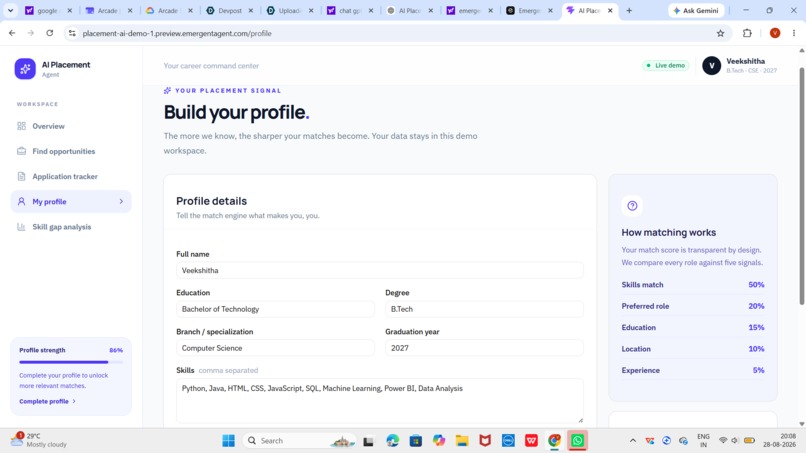The height and width of the screenshot is (453, 806).
Task: Close the active AI Placement tab
Action: click(610, 10)
